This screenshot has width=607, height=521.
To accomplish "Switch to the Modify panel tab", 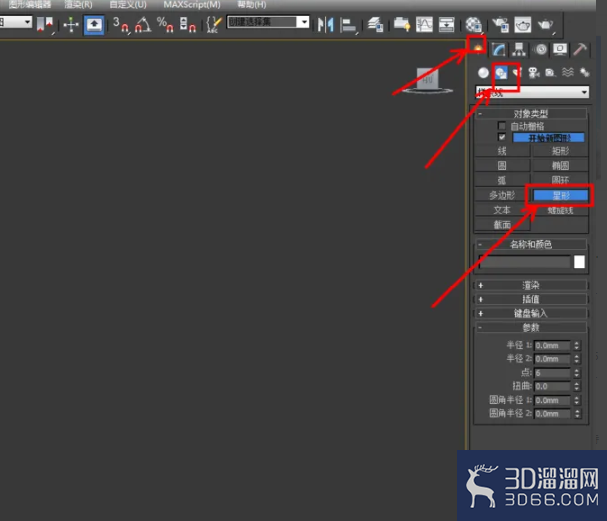I will (499, 50).
